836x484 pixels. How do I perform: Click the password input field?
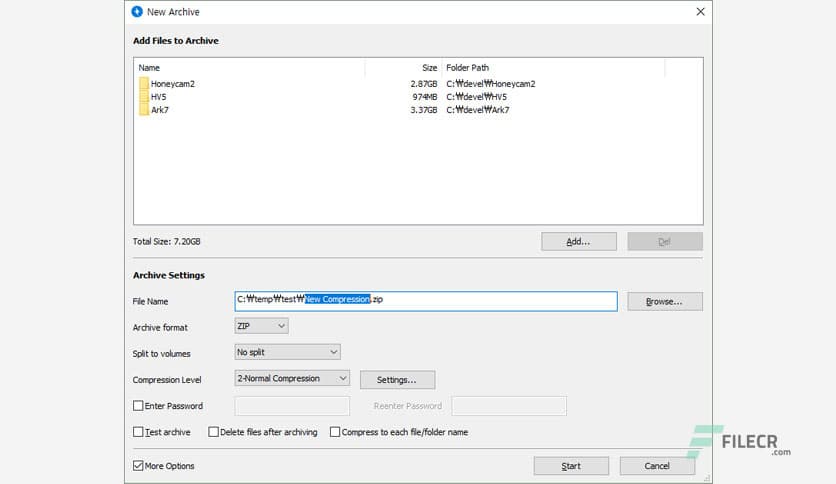[x=292, y=406]
